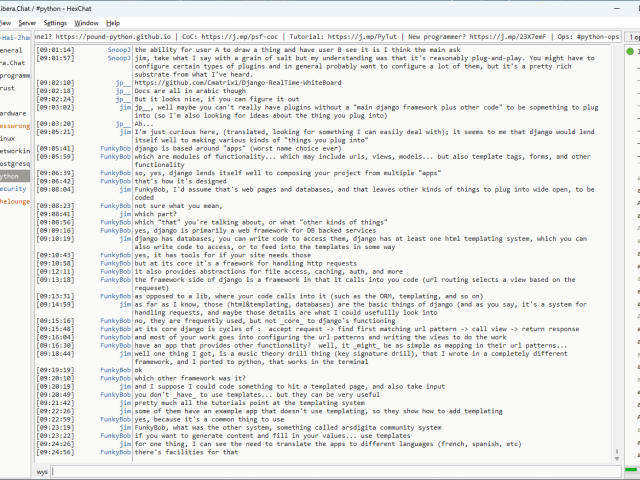The width and height of the screenshot is (640, 480).
Task: Open the Settings menu
Action: [x=55, y=22]
